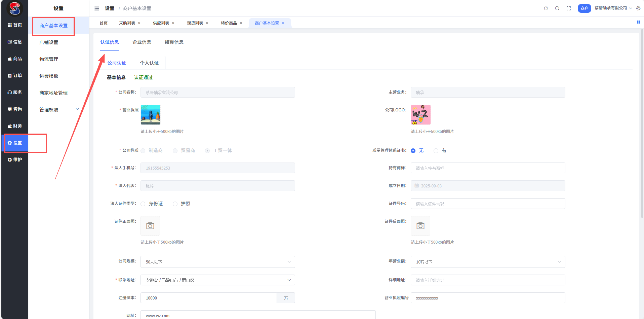Open the gear settings icon top right

(x=638, y=8)
